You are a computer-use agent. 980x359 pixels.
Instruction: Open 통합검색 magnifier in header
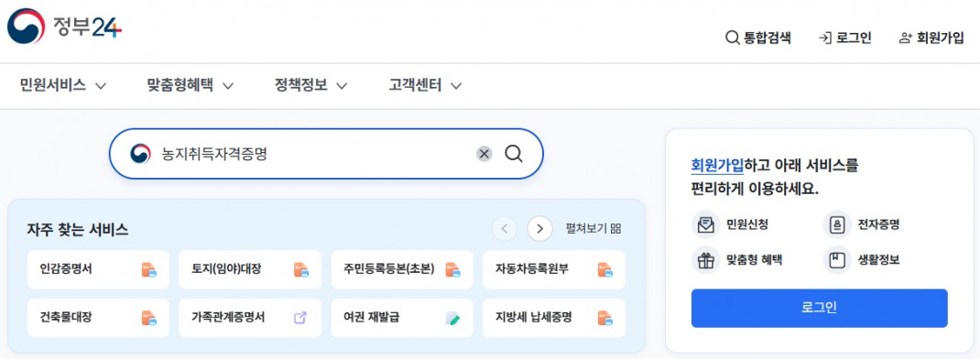coord(732,38)
